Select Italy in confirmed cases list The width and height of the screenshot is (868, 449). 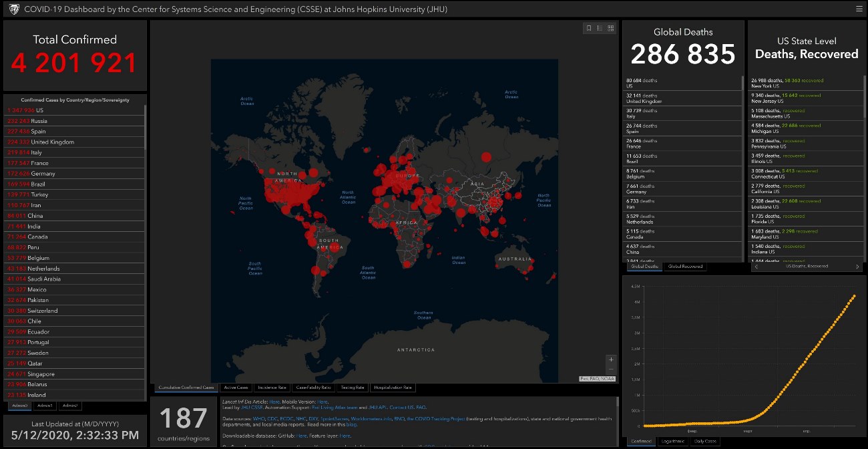73,152
